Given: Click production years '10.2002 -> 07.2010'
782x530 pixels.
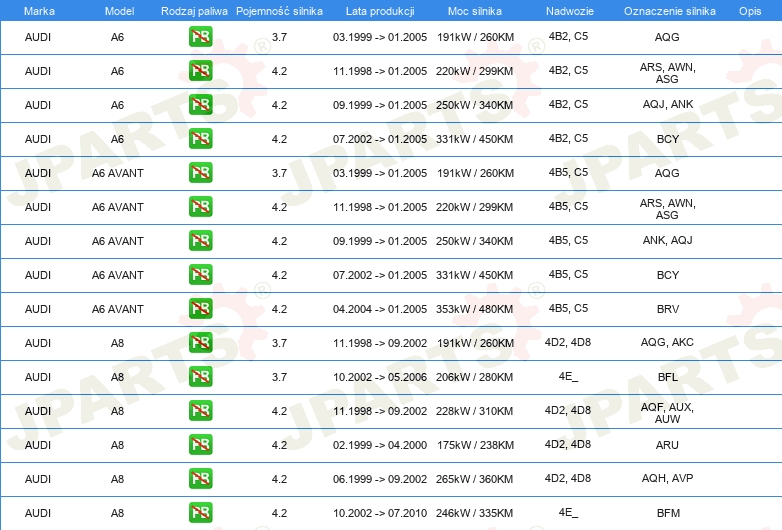Looking at the screenshot, I should [x=380, y=513].
